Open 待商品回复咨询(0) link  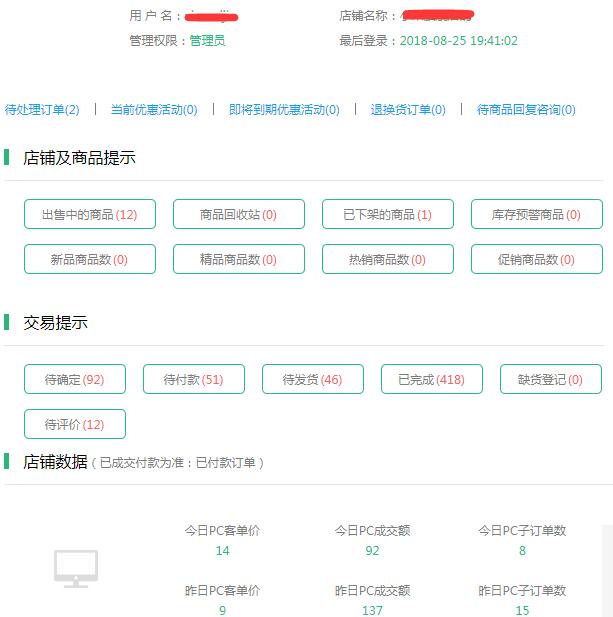pos(526,109)
